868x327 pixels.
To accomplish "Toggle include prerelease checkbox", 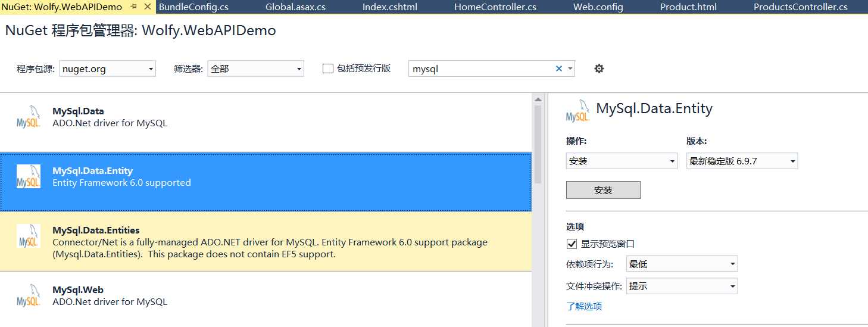I will 327,68.
